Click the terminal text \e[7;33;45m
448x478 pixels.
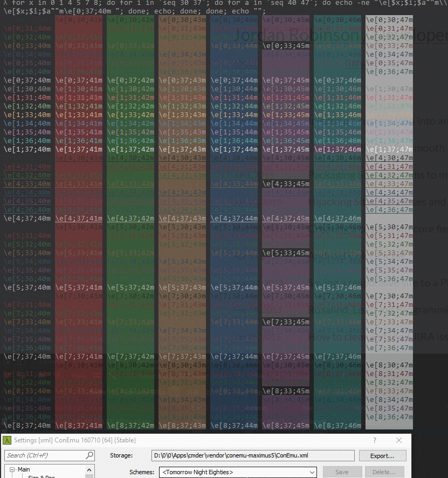pos(286,322)
